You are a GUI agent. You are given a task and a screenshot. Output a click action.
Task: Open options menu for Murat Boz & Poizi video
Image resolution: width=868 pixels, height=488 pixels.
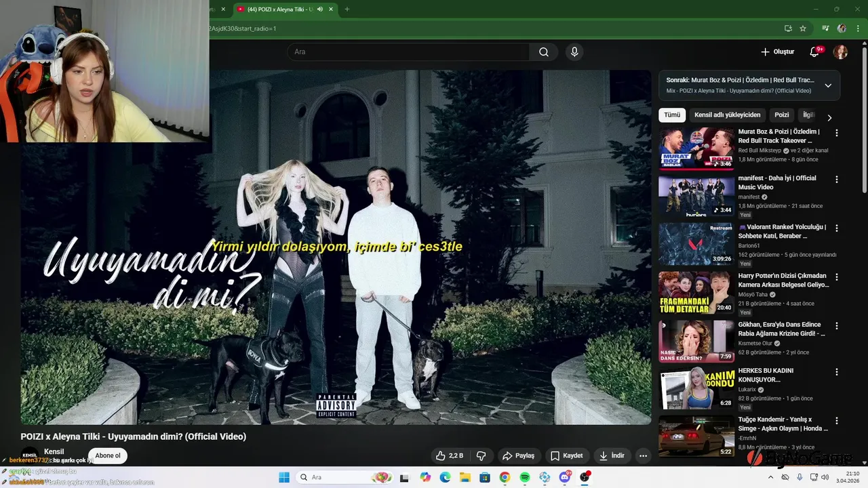[x=836, y=133]
